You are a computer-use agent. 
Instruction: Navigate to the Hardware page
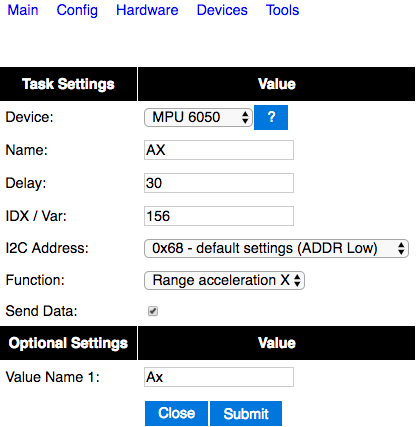coord(147,10)
